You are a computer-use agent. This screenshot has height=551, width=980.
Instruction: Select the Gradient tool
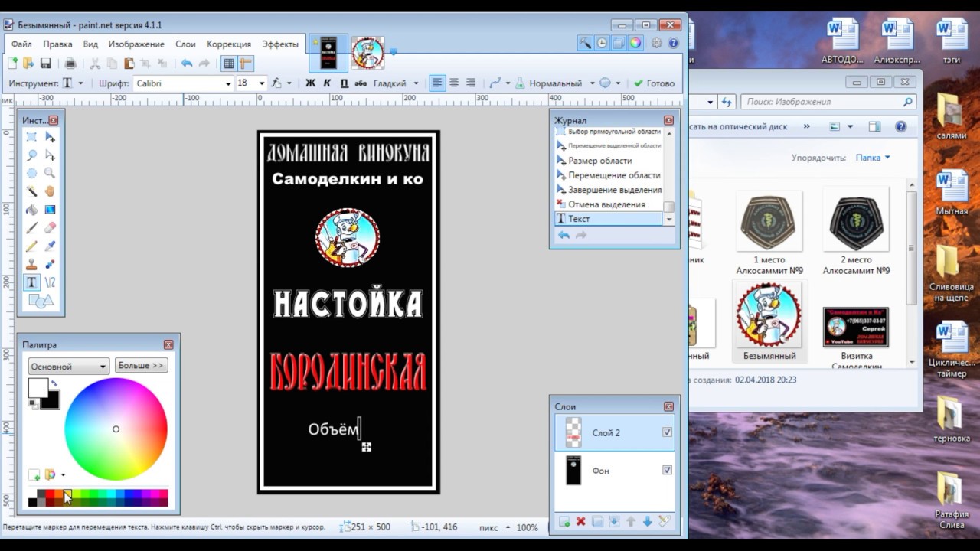pos(50,210)
